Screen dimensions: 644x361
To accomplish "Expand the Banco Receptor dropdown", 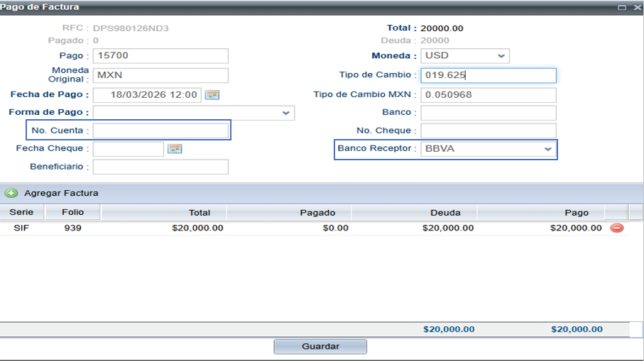I will click(x=547, y=150).
